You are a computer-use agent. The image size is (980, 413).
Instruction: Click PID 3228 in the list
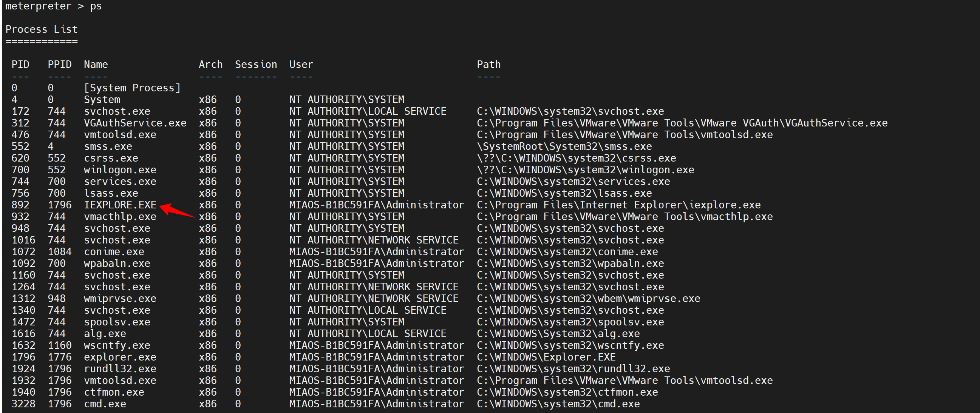[23, 404]
